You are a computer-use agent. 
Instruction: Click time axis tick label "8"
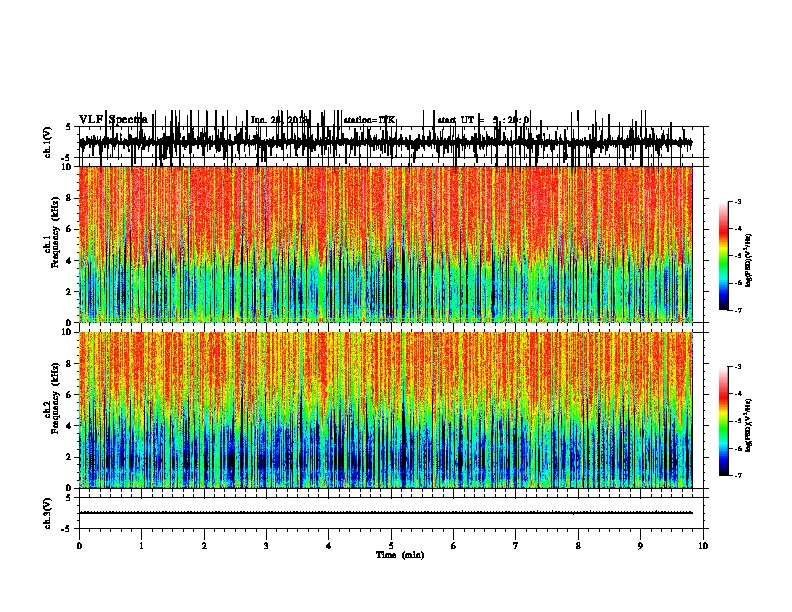point(578,546)
